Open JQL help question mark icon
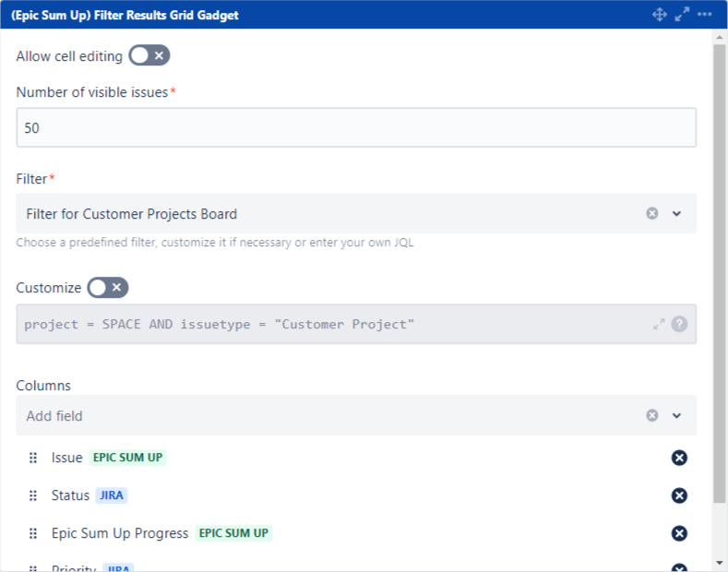Screen dimensions: 728x572 click(x=679, y=324)
